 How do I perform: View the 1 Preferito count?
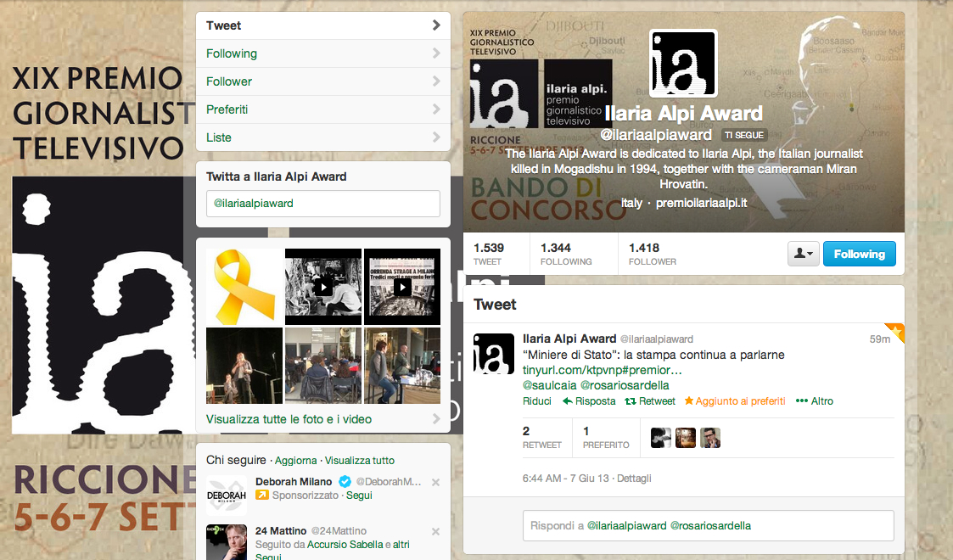[606, 437]
